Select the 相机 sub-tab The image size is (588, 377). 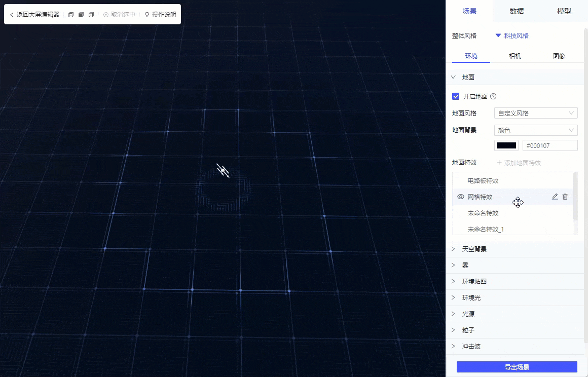pyautogui.click(x=515, y=56)
